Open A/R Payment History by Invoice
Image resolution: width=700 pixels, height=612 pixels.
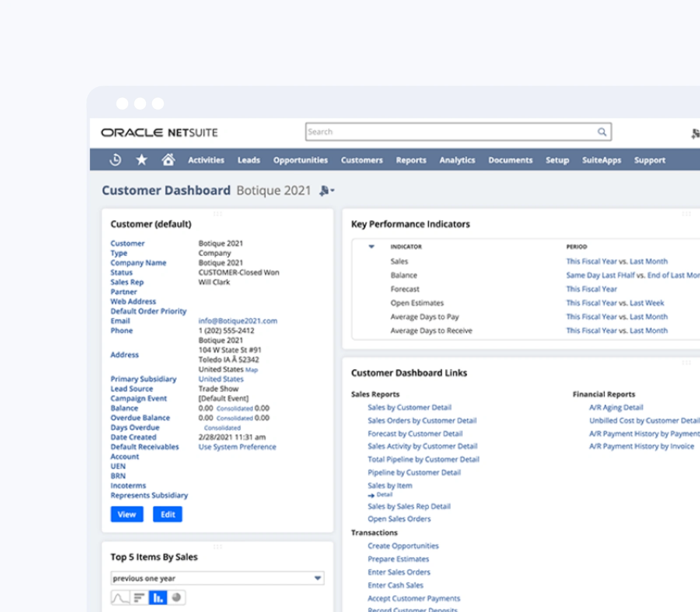[641, 446]
